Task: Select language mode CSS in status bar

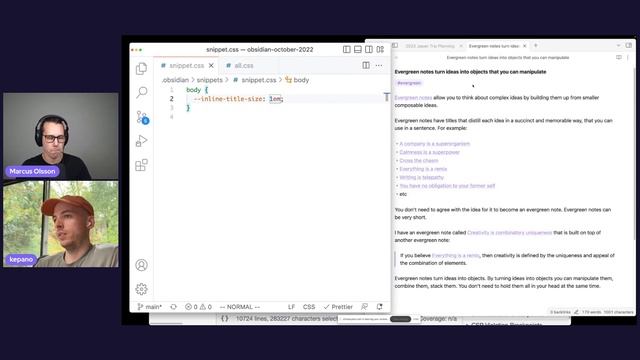Action: pos(309,307)
